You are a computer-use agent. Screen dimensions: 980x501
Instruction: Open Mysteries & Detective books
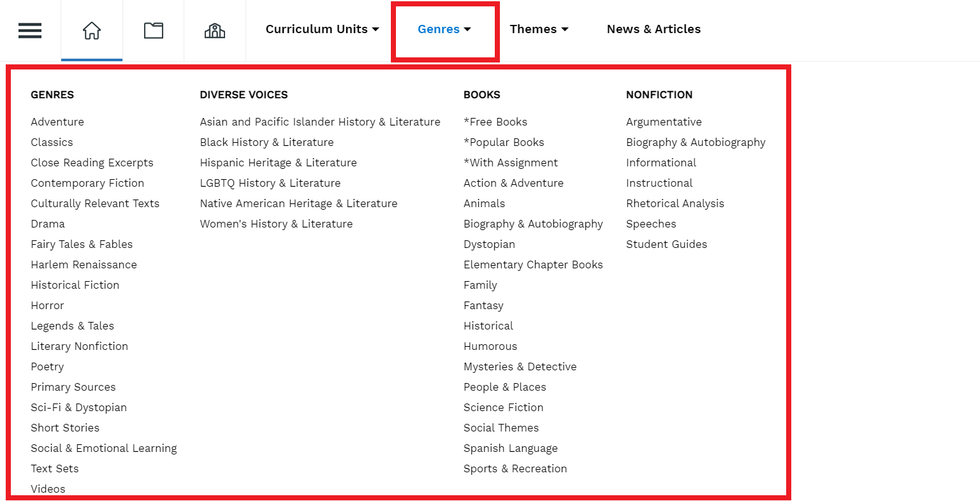(x=520, y=367)
